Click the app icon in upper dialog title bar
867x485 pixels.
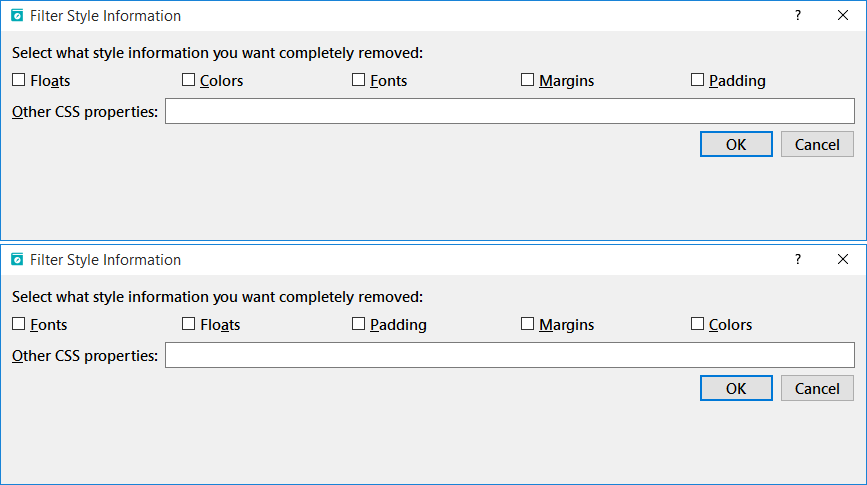click(17, 16)
